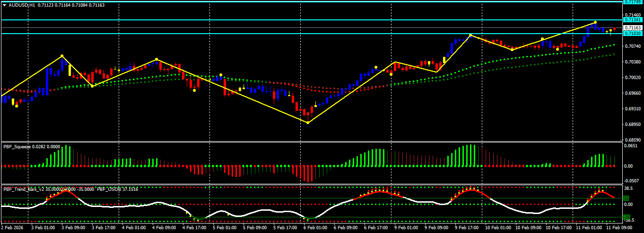This screenshot has height=233, width=644.
Task: Click the 0.70020 price scale value
Action: (633, 78)
